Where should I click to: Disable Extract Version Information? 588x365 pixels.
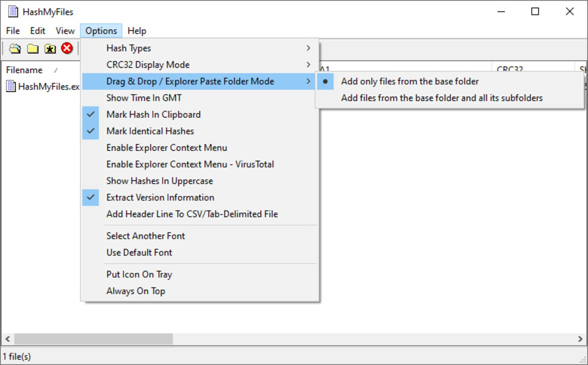[199, 198]
